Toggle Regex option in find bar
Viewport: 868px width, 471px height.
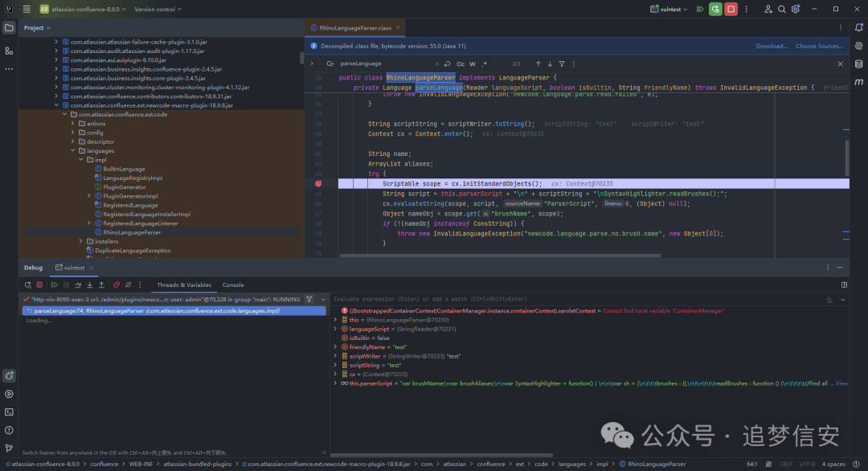pos(485,64)
